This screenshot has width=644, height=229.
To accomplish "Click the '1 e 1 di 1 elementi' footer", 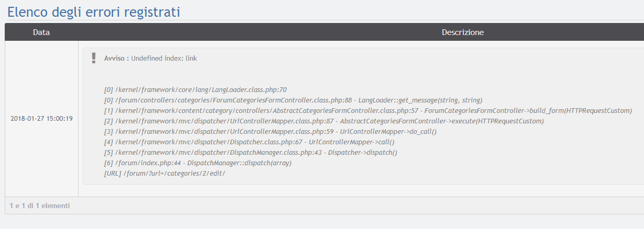I will [x=40, y=205].
